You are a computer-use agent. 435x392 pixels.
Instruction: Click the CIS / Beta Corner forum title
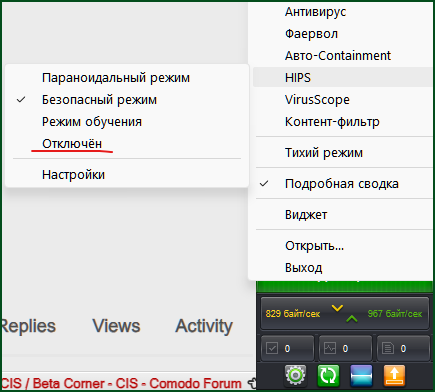122,383
